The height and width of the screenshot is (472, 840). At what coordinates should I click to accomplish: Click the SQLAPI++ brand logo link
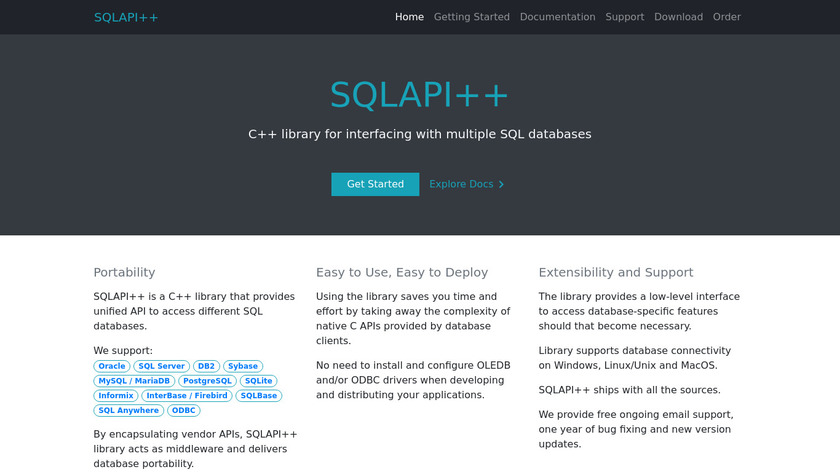coord(126,17)
